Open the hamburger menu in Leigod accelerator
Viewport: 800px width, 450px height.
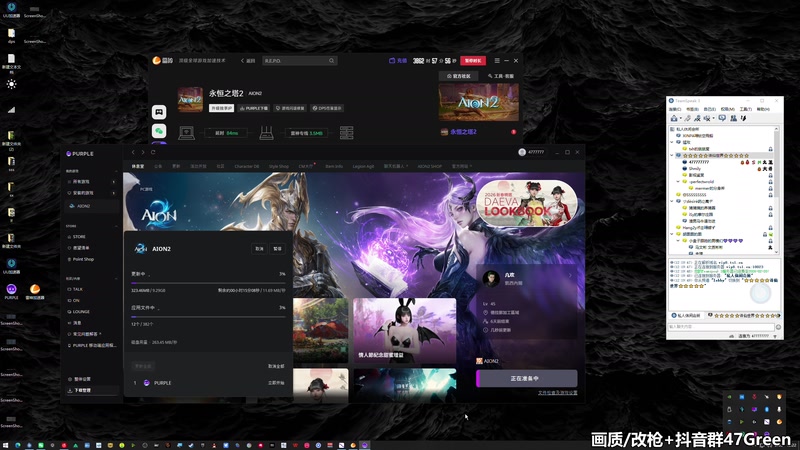point(497,61)
